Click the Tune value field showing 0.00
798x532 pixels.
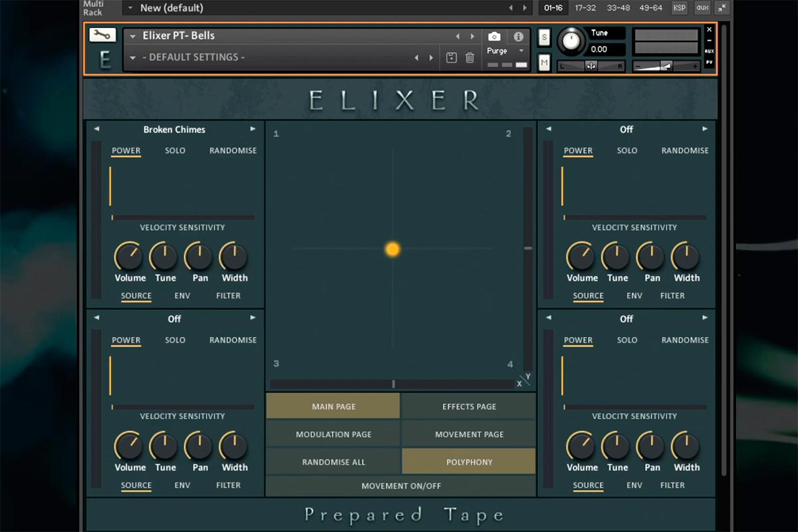pos(606,49)
